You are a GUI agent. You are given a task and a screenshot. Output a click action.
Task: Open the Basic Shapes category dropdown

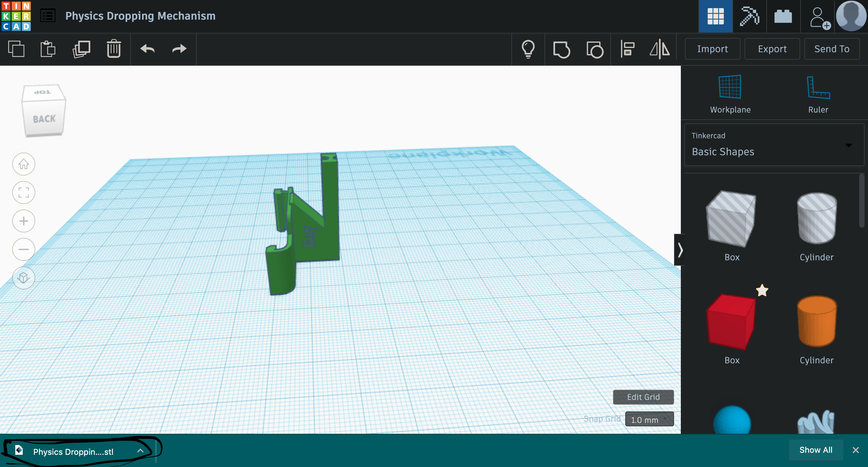pos(774,145)
